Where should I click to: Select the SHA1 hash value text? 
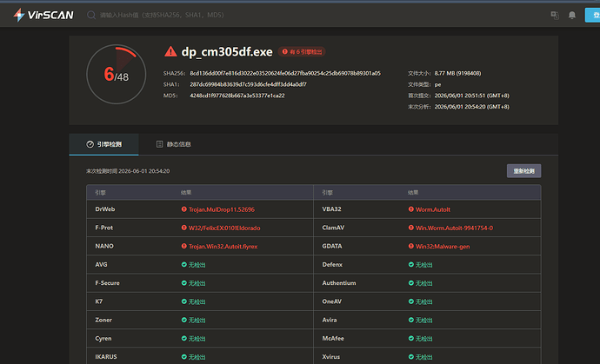click(248, 84)
